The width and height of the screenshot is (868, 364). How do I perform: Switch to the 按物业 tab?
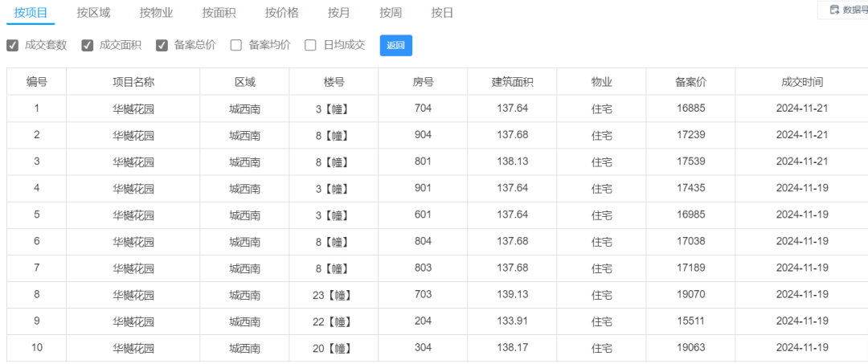(x=156, y=13)
